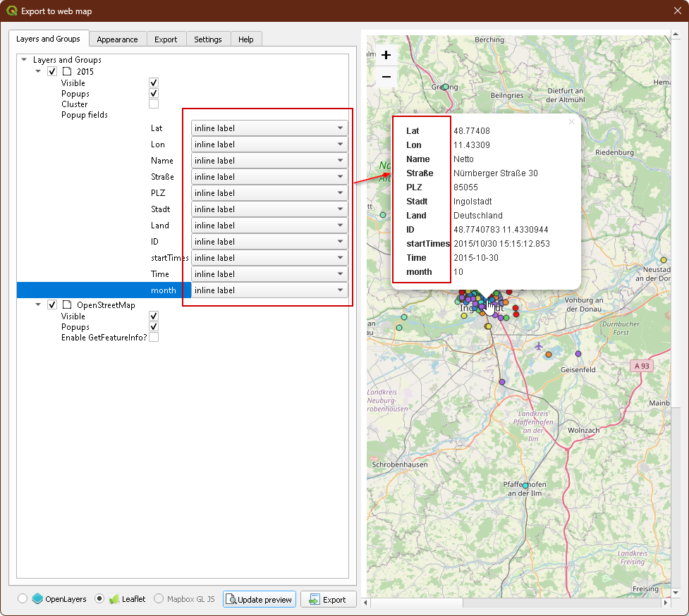Viewport: 689px width, 616px height.
Task: Zoom in on the map preview
Action: (386, 55)
